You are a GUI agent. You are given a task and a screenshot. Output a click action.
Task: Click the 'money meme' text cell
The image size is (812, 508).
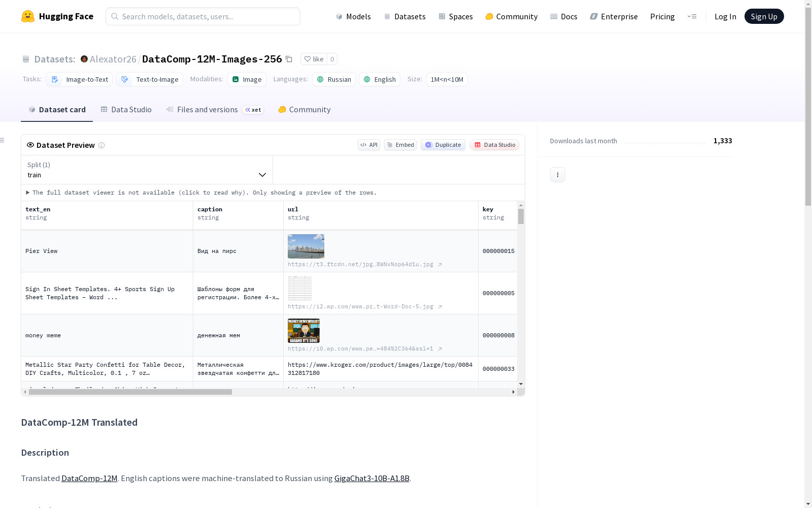[107, 335]
